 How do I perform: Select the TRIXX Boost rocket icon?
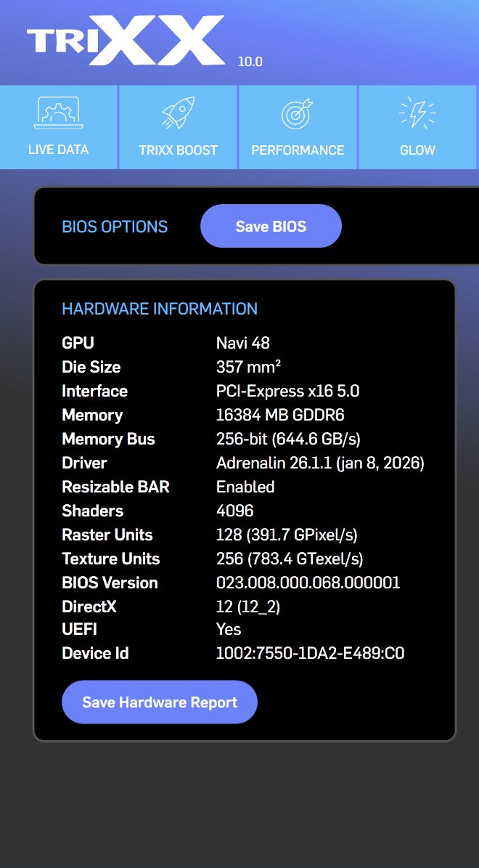point(178,113)
